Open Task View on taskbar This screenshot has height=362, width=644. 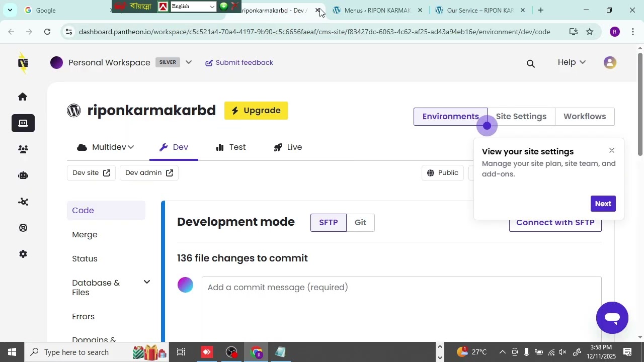[x=181, y=352]
